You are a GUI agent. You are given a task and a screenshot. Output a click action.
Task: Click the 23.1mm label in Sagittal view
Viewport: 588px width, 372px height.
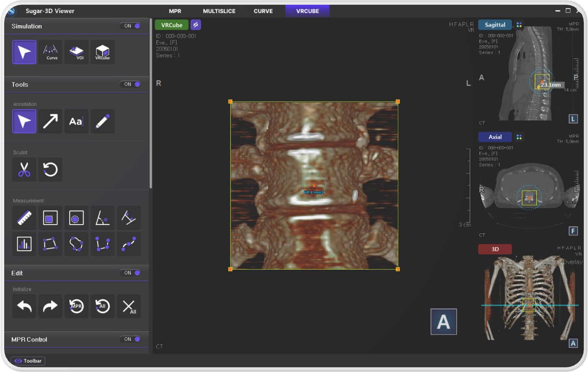click(552, 85)
